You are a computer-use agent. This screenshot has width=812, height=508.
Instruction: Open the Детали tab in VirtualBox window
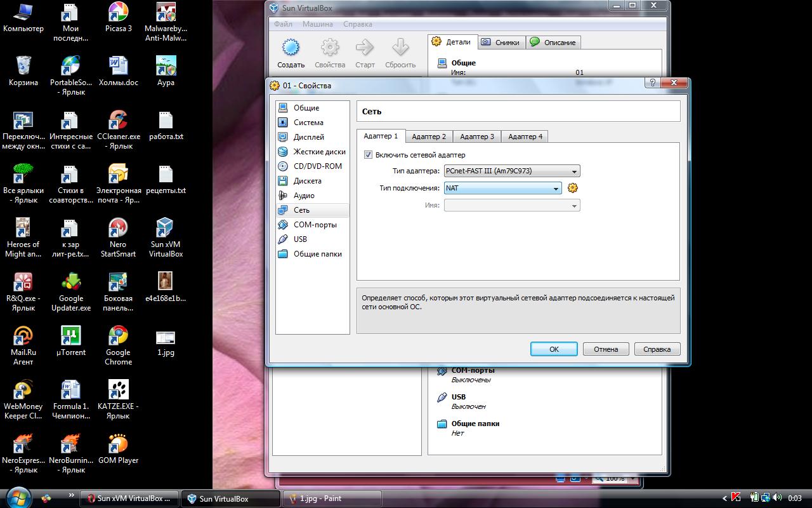click(452, 42)
